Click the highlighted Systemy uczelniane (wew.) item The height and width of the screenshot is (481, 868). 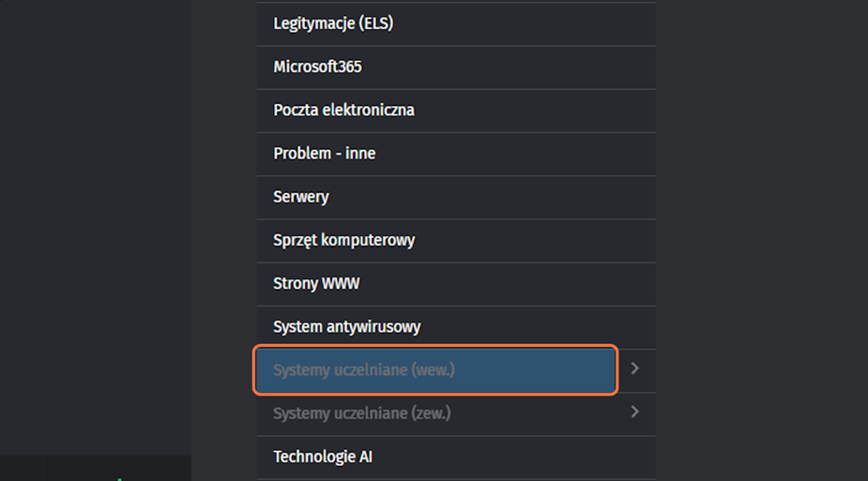[x=435, y=369]
